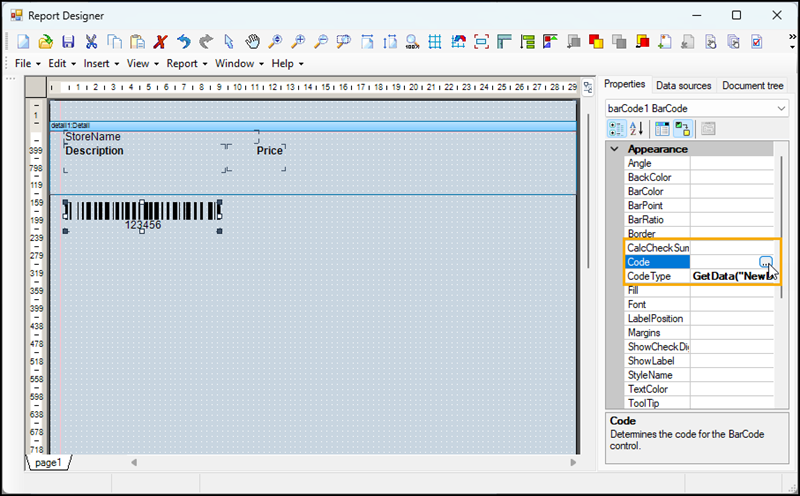Open the View menu
Viewport: 800px width, 496px height.
pos(142,63)
